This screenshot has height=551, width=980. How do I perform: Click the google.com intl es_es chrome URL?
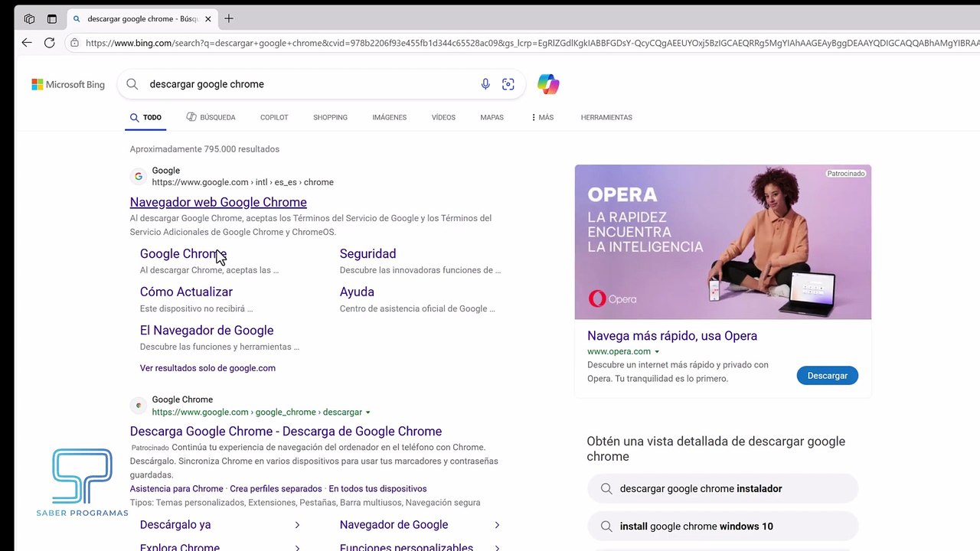tap(243, 182)
